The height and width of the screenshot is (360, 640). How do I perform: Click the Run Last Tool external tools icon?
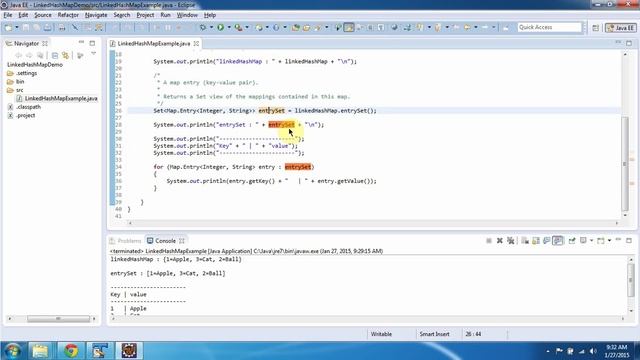click(x=238, y=27)
